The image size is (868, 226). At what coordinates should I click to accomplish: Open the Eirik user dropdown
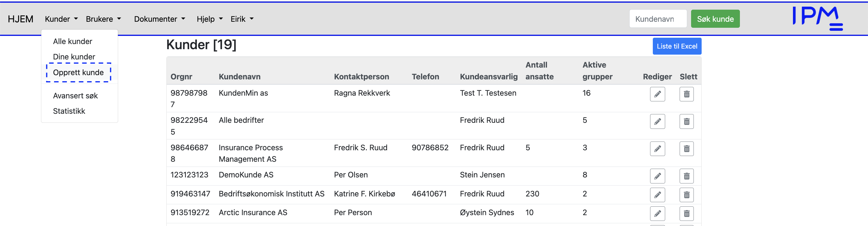coord(242,19)
